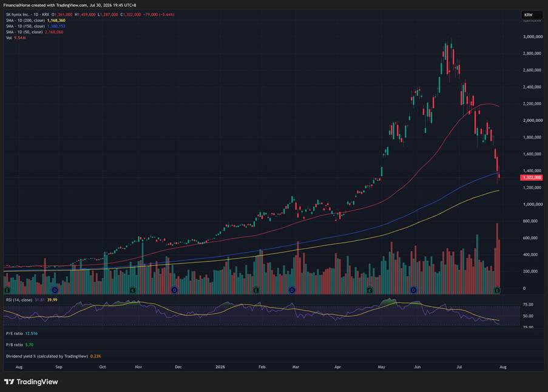548x392 pixels.
Task: Click the P/E value 12.516
Action: click(x=31, y=333)
